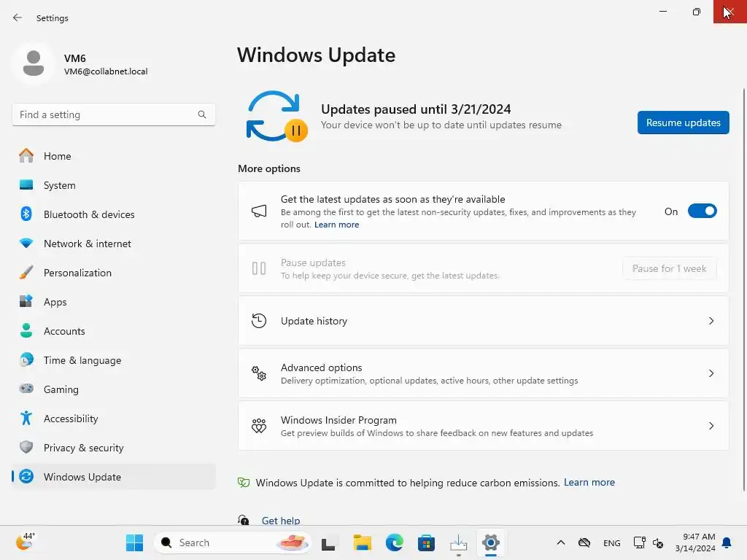Select Personalization in the sidebar
Viewport: 747px width, 560px height.
tap(113, 273)
